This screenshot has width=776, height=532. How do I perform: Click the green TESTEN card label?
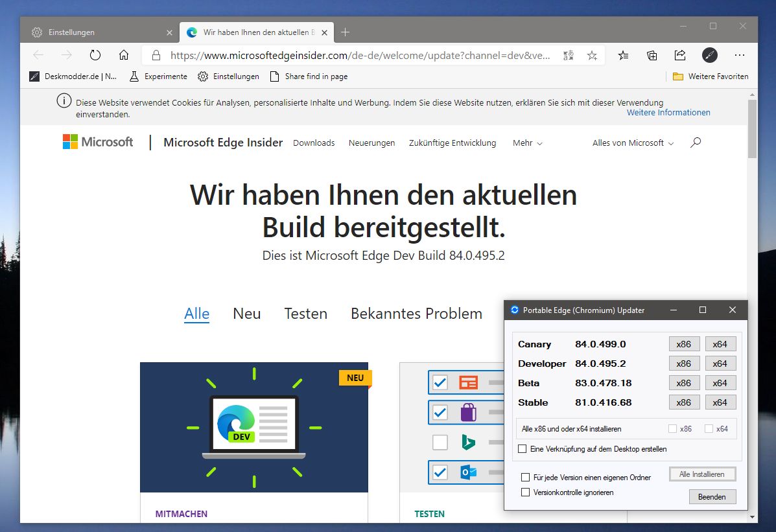coord(430,514)
